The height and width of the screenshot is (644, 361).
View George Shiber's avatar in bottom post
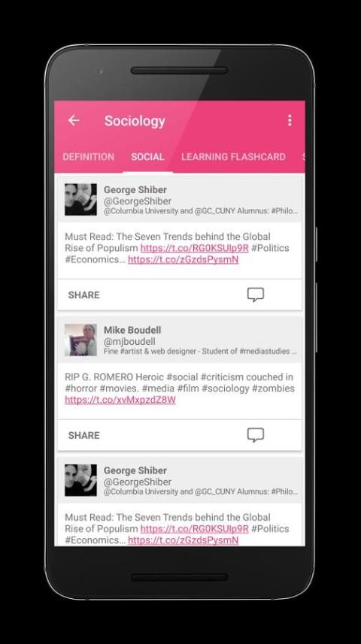coord(80,480)
